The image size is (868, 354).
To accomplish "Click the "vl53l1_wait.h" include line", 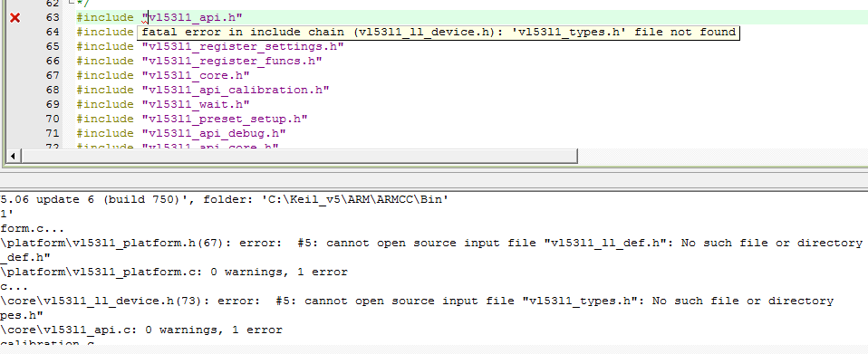I will (x=163, y=104).
